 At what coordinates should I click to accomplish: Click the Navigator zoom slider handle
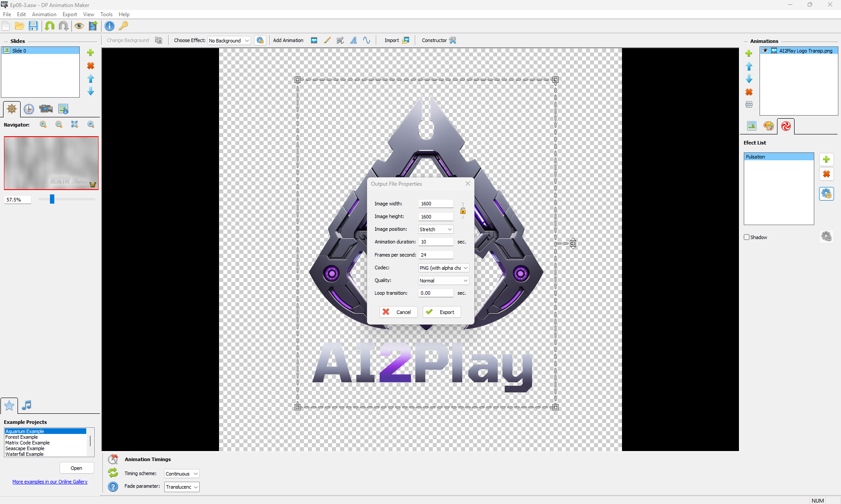point(52,199)
